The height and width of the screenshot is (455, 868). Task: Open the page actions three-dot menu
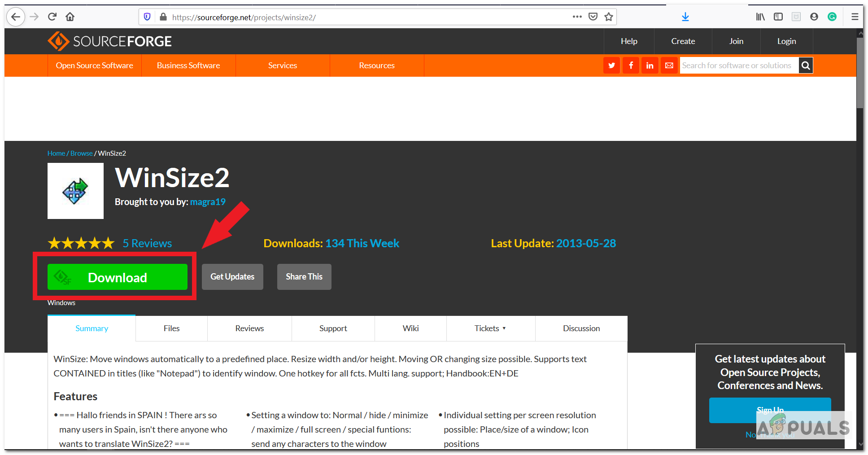point(577,17)
